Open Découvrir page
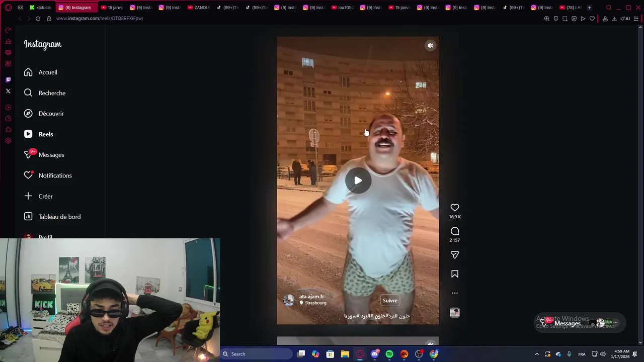Viewport: 644px width, 362px height. click(x=44, y=114)
